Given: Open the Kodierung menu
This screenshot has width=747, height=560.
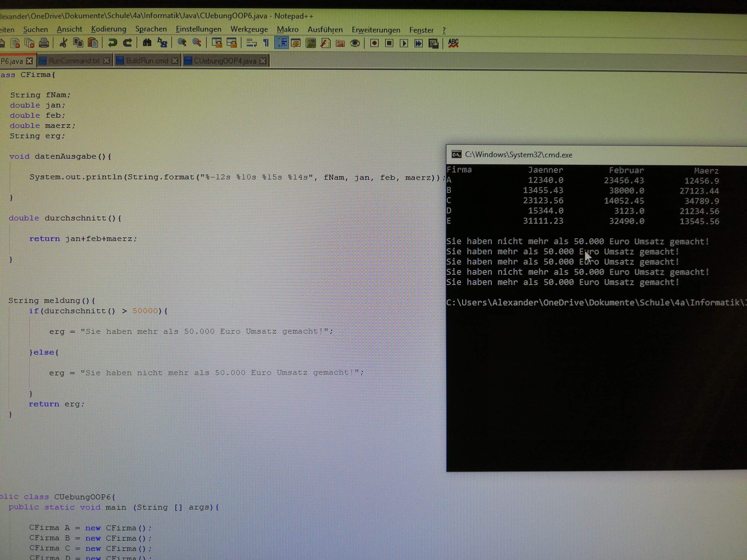Looking at the screenshot, I should coord(109,29).
